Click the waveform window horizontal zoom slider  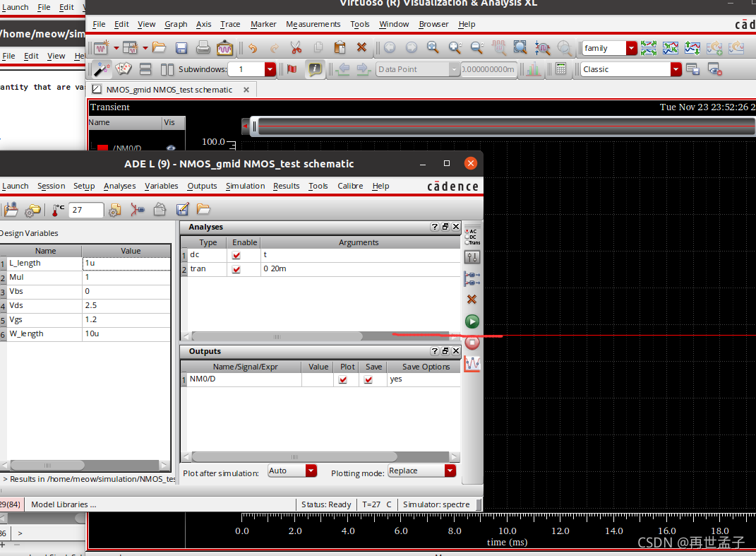click(x=503, y=126)
